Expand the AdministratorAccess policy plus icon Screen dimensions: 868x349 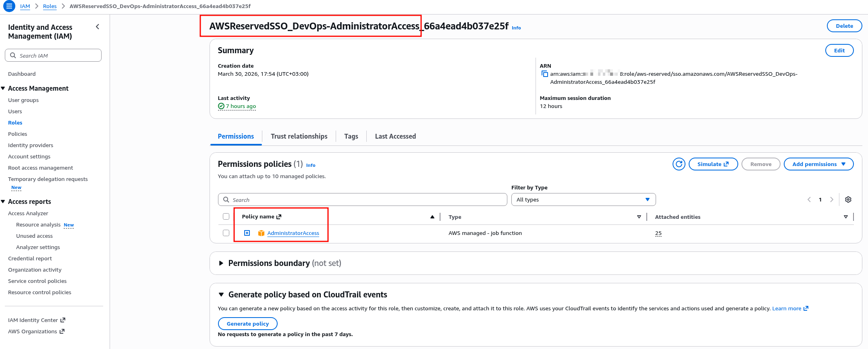pyautogui.click(x=247, y=233)
